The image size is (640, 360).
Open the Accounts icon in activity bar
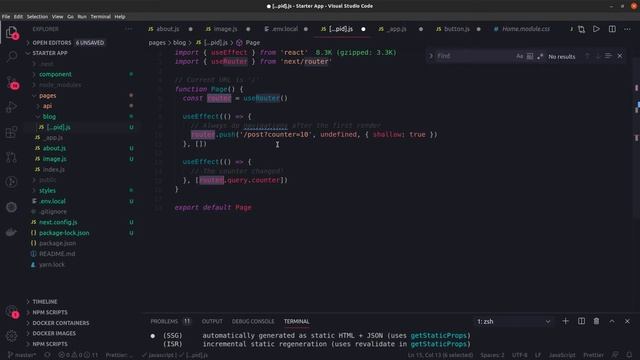click(x=12, y=311)
